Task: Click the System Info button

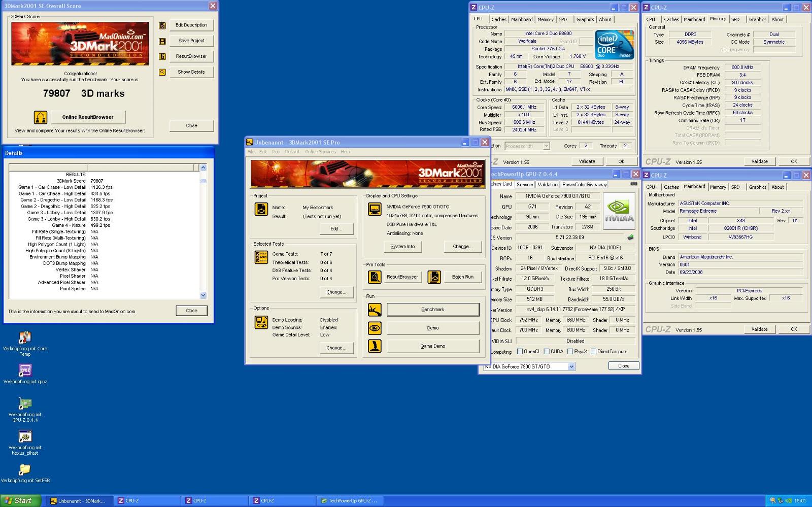Action: 402,247
